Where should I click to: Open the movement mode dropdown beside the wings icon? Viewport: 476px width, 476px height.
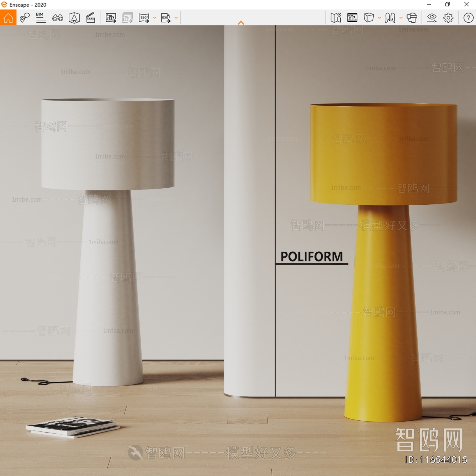pos(401,18)
